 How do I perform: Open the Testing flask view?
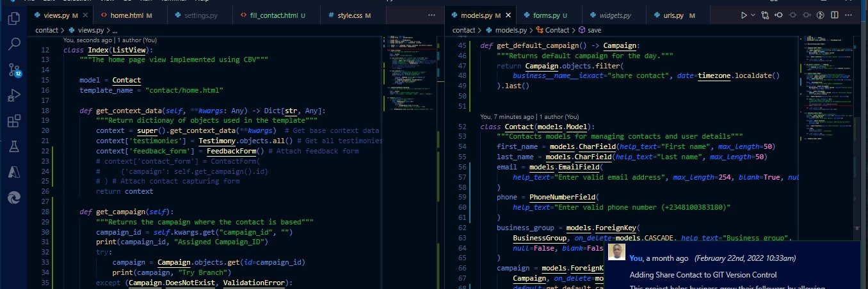point(13,146)
